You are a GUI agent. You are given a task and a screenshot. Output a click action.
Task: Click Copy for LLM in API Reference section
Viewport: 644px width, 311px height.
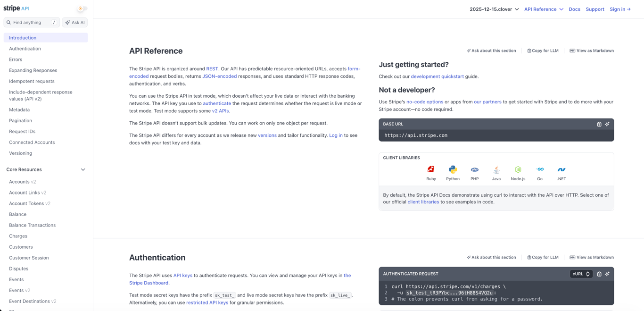pyautogui.click(x=543, y=50)
